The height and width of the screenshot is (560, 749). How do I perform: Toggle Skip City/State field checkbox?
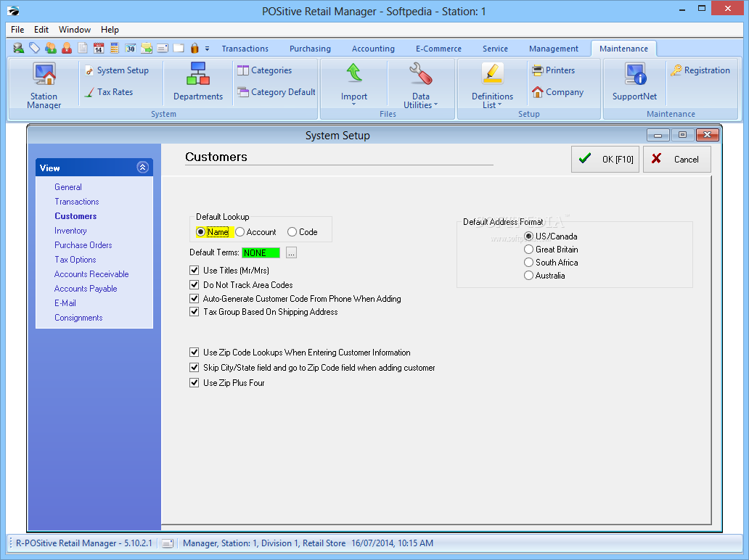194,368
